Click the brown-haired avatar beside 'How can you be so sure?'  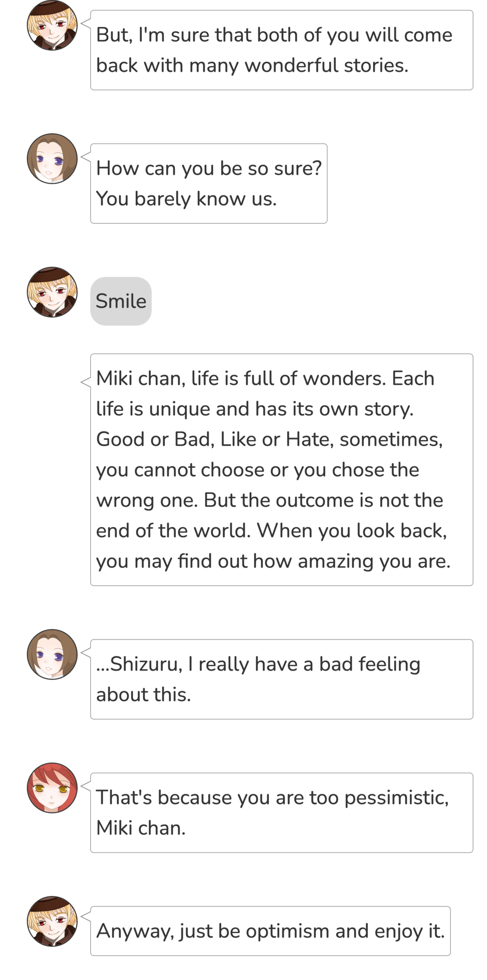coord(52,159)
